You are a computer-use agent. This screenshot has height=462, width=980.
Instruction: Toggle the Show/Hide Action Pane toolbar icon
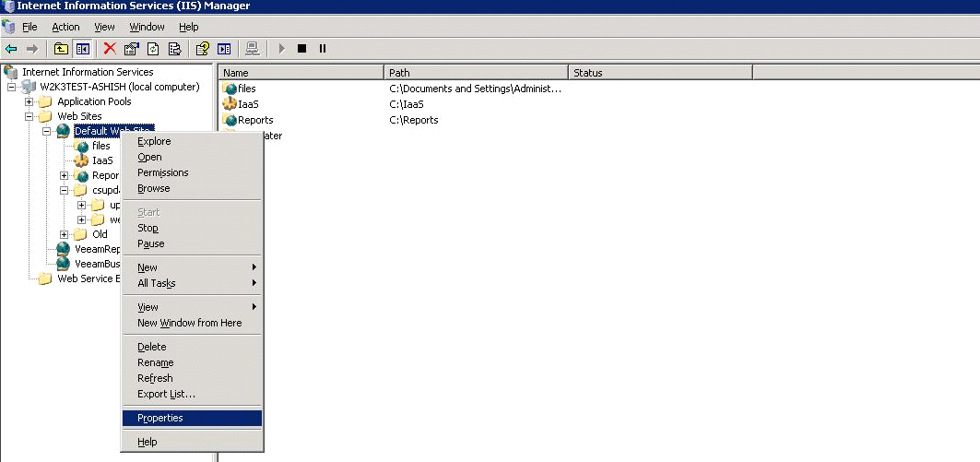tap(224, 49)
